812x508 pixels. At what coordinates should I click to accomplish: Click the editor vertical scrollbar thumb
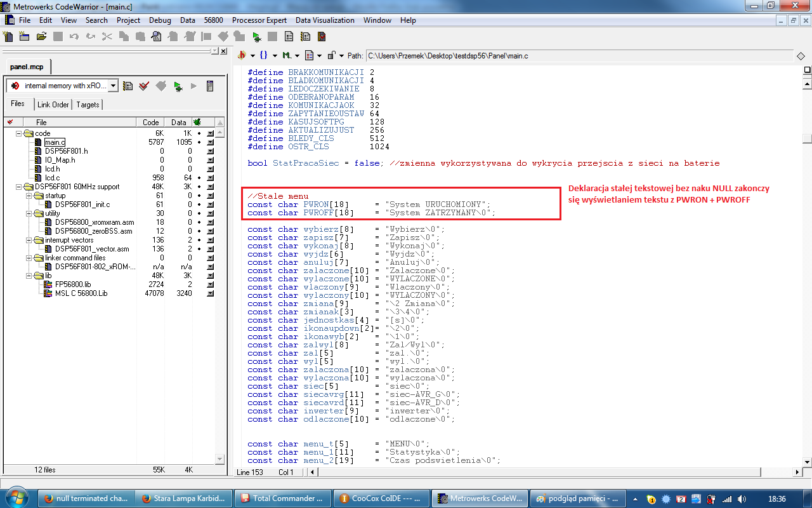coord(806,138)
